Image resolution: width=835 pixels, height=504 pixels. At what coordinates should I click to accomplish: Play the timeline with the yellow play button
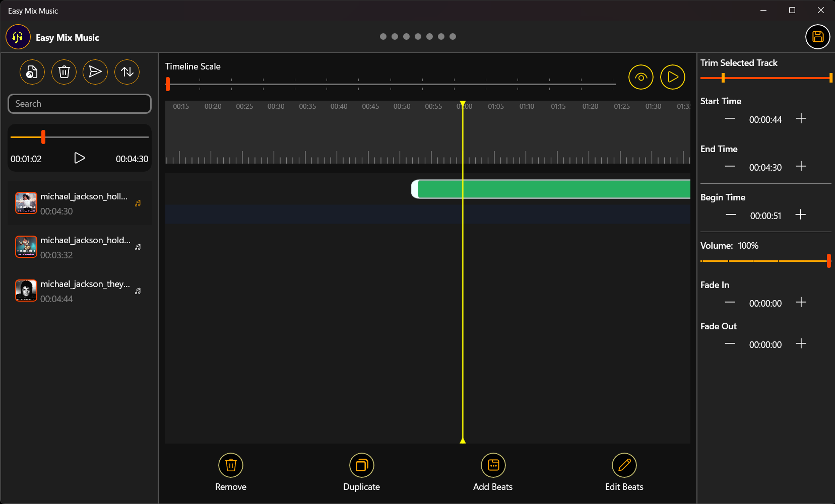(672, 77)
